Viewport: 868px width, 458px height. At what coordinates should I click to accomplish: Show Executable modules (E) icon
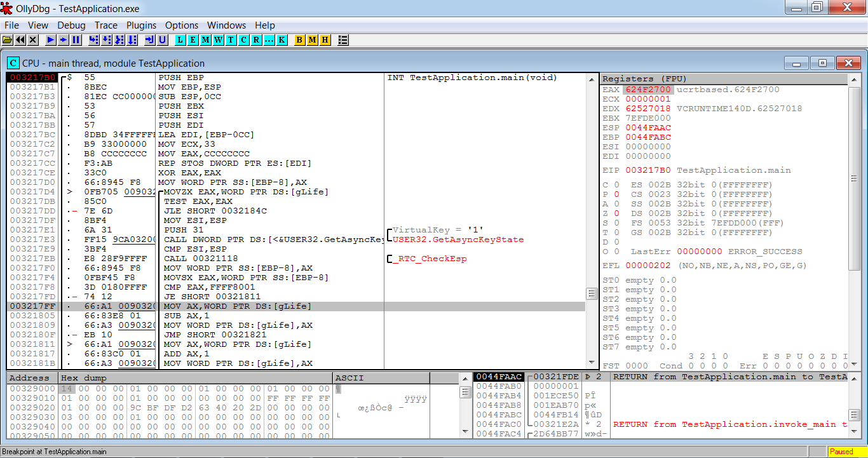coord(193,40)
